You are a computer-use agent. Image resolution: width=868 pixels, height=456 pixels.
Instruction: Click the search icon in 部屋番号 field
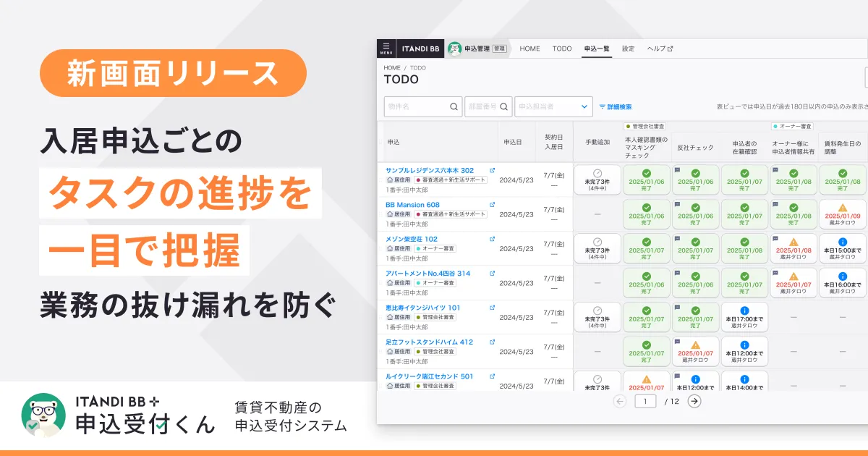[x=504, y=106]
